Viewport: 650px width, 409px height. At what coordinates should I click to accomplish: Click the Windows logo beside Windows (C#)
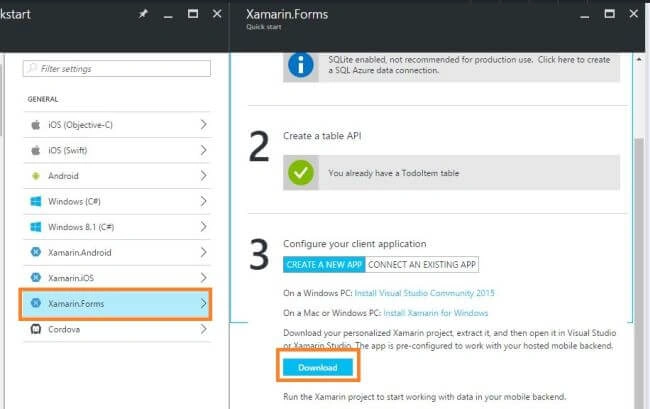(36, 201)
